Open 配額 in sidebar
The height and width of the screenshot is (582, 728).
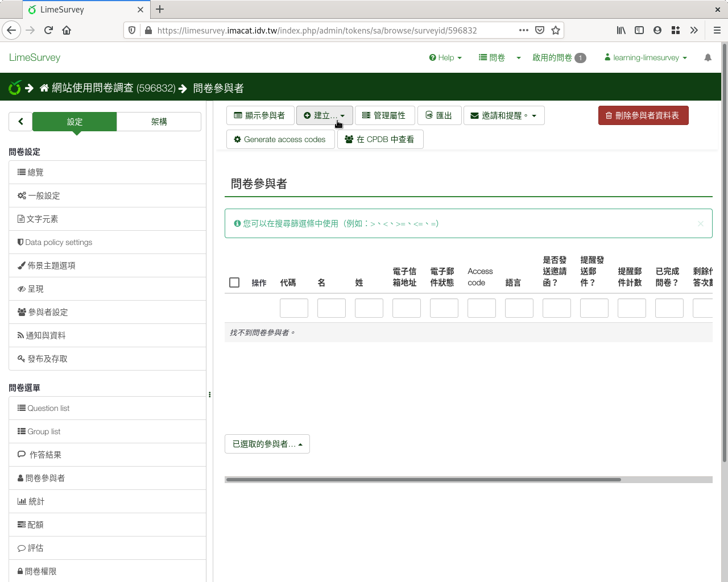click(x=107, y=525)
